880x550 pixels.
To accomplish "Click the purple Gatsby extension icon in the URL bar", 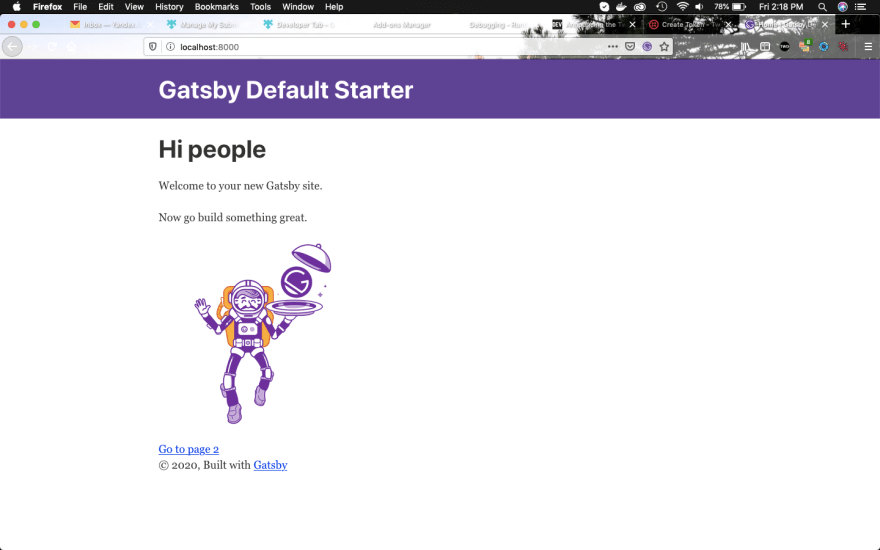I will click(647, 47).
